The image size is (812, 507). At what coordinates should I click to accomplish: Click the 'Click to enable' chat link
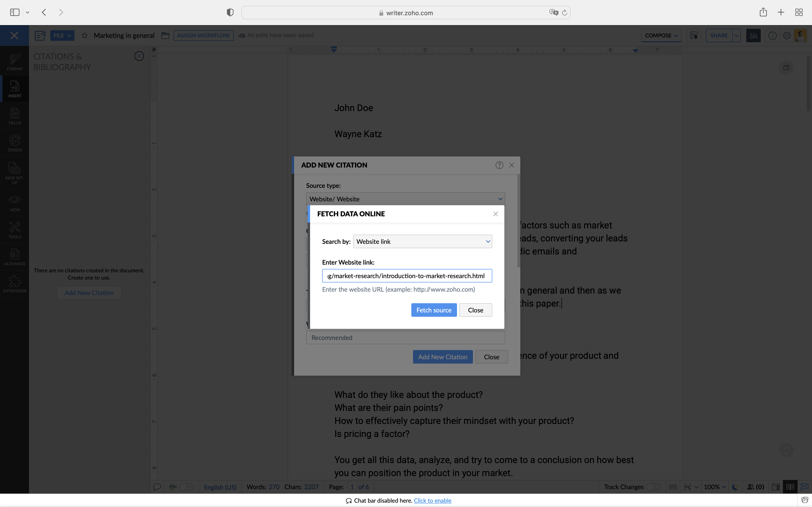pyautogui.click(x=432, y=500)
